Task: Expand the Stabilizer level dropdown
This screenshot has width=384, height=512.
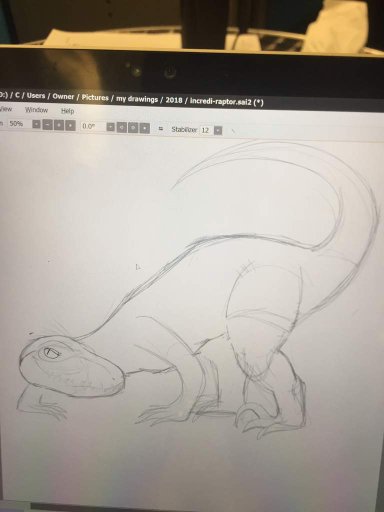Action: pyautogui.click(x=218, y=130)
